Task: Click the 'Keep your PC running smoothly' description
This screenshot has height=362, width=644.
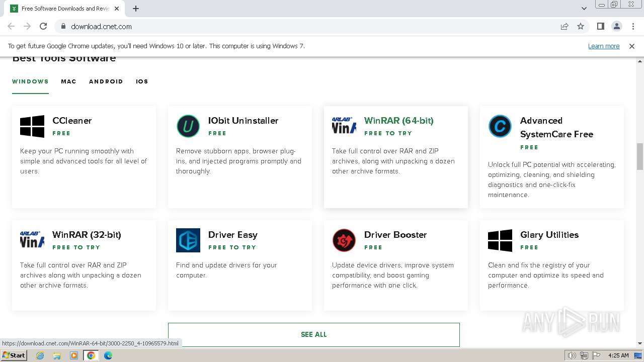Action: [84, 161]
